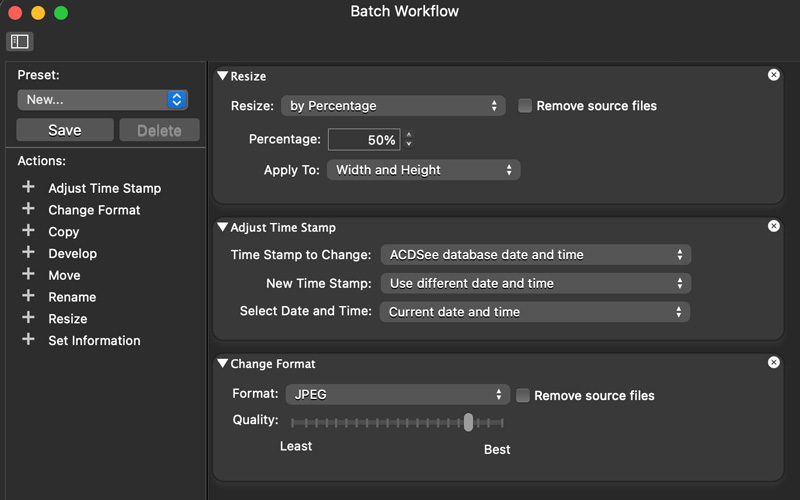This screenshot has width=800, height=500.
Task: Add the Change Format action via plus icon
Action: click(28, 209)
